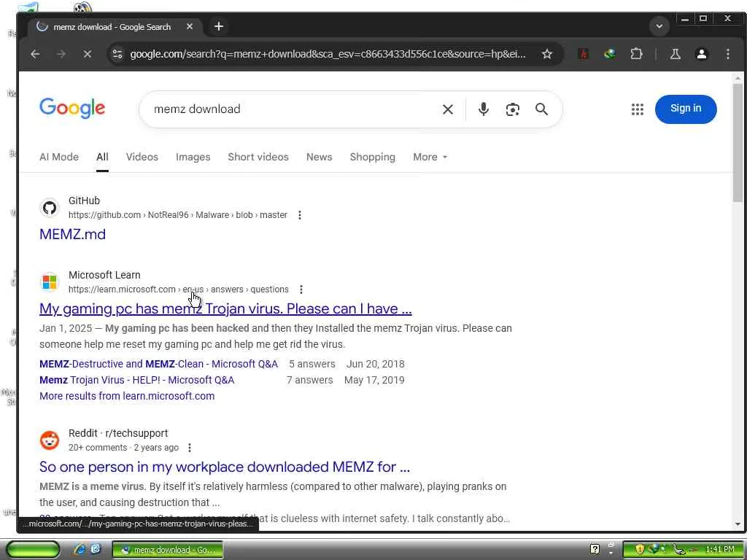Stop page loading with the X button
Viewport: 747px width, 560px height.
(88, 54)
